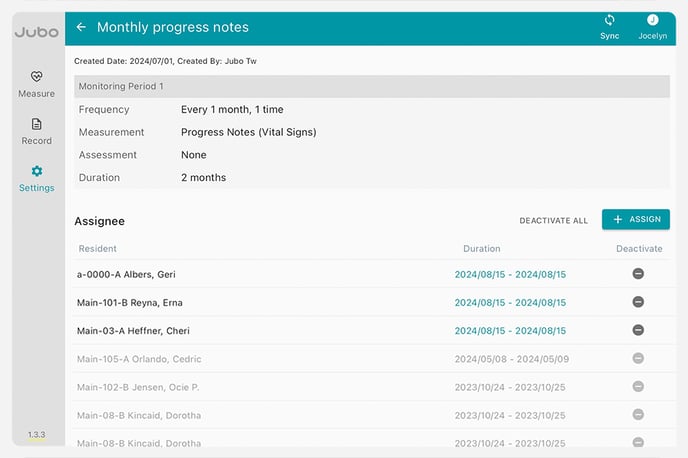
Task: Select resident Main-105-A Orlando, Cedric
Action: (139, 359)
